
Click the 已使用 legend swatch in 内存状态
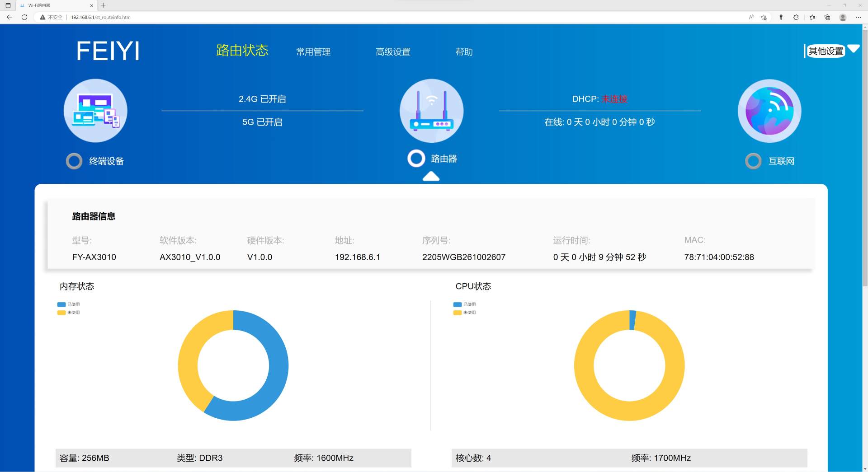point(61,304)
